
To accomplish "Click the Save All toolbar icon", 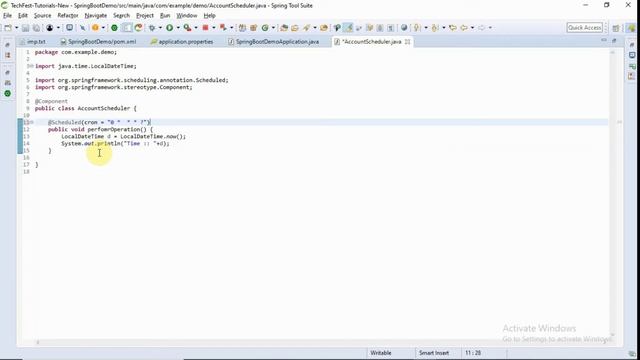I will [x=36, y=28].
